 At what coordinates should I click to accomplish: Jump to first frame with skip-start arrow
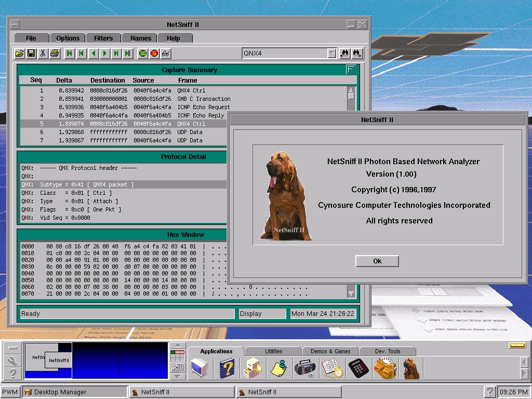click(x=69, y=54)
